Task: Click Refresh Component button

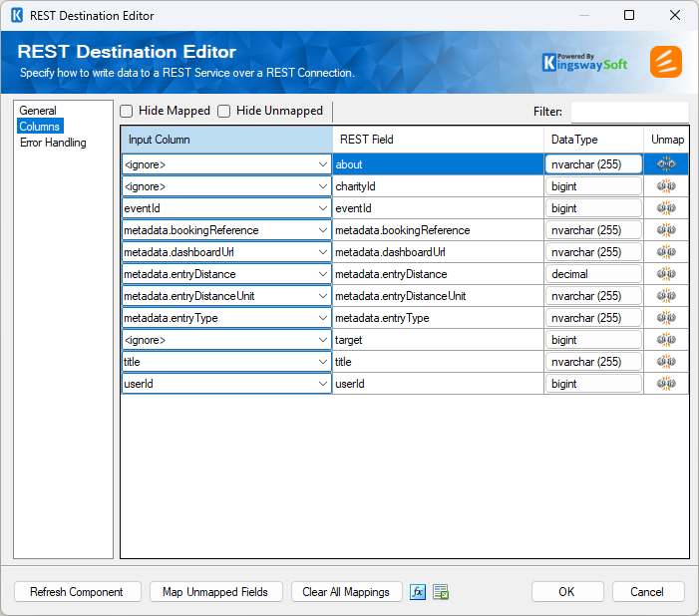Action: point(78,592)
